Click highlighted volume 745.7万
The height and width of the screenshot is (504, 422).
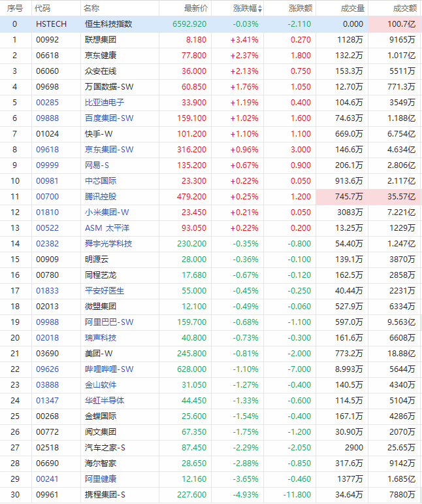pos(349,197)
